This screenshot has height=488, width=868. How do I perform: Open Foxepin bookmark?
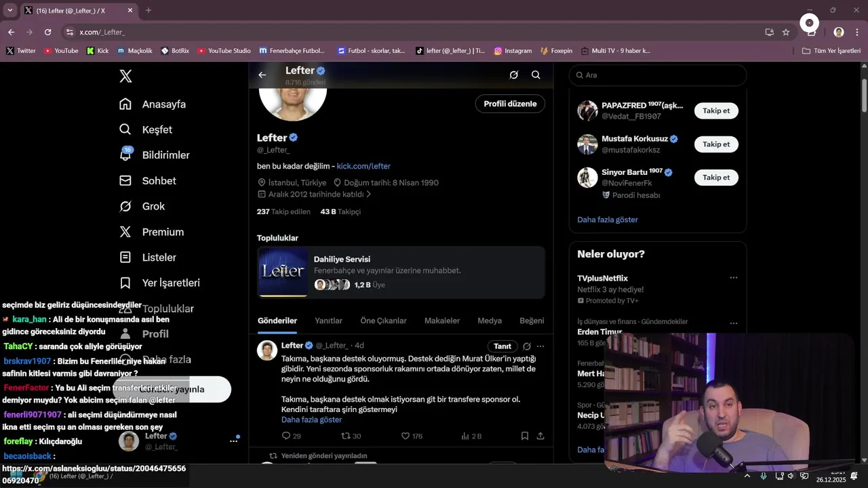(556, 51)
